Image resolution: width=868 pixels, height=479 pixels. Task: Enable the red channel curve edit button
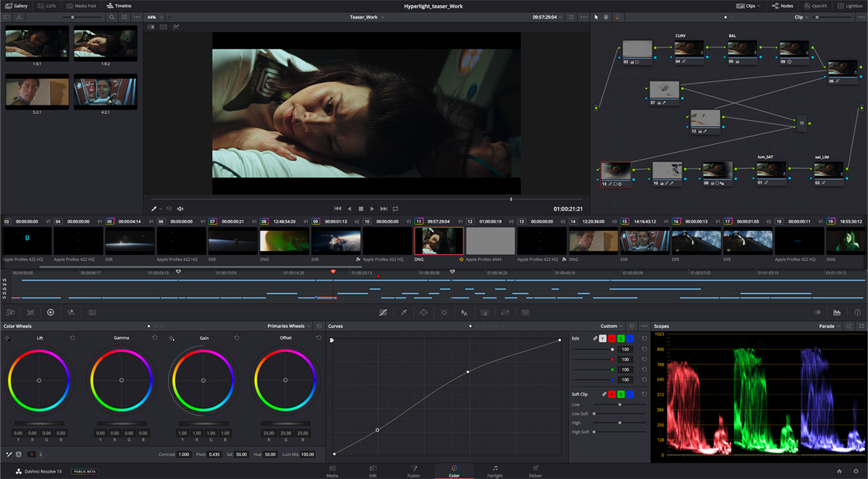(612, 339)
